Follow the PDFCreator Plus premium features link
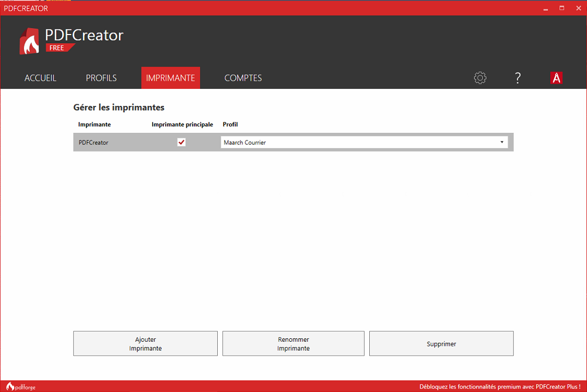 coord(500,387)
